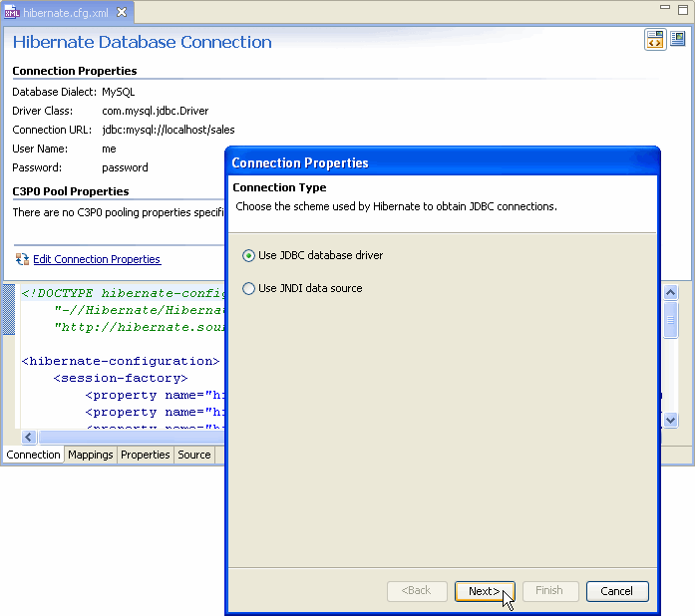
Task: Click the Edit Connection Properties icon
Action: [22, 259]
